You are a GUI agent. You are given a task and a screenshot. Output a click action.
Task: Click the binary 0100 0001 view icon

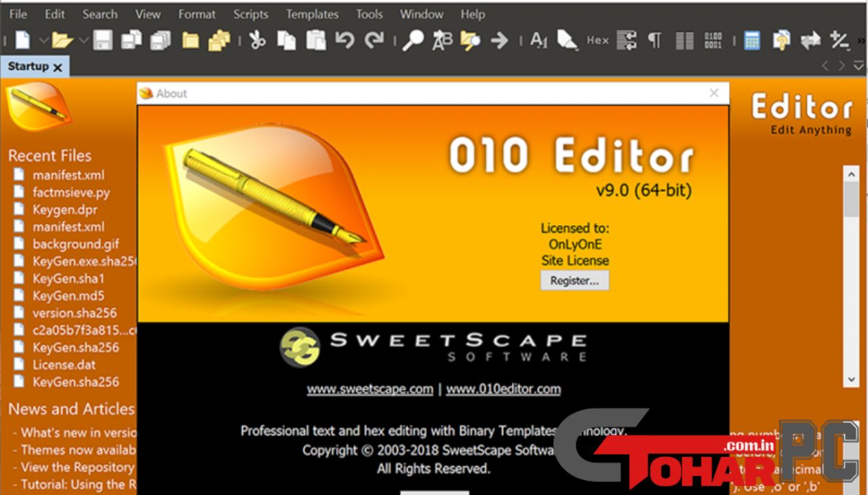point(713,41)
